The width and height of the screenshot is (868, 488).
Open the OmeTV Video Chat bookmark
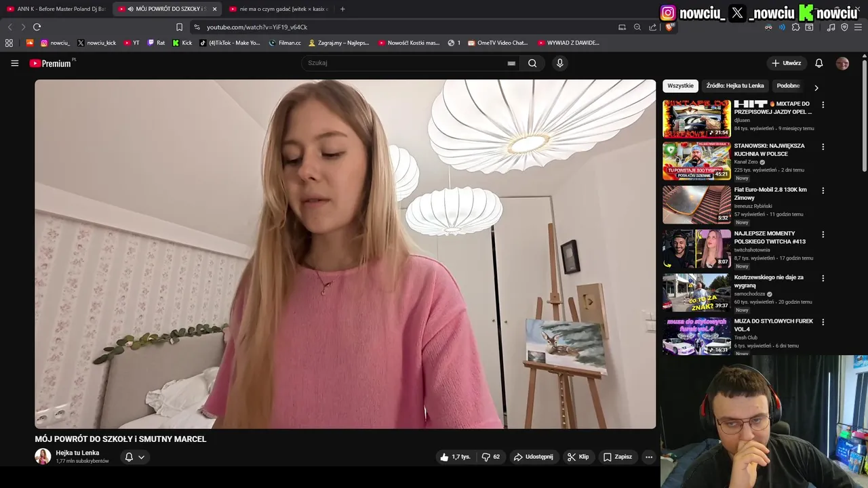click(x=497, y=43)
